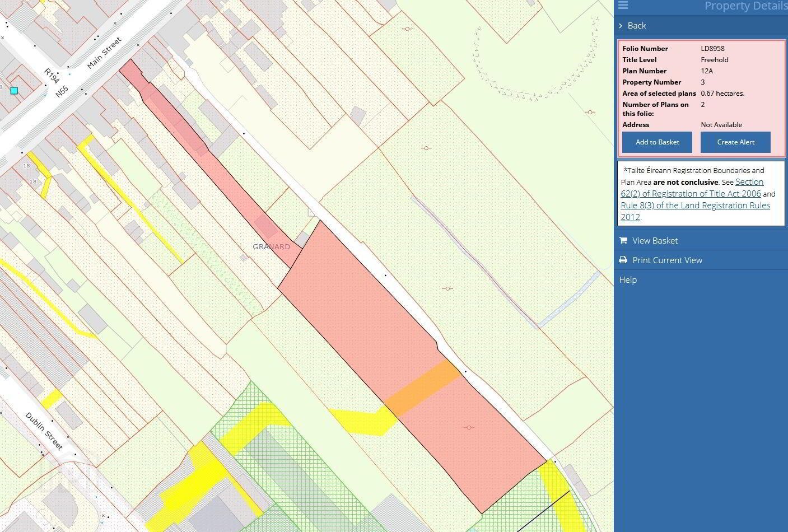Click the Property Details panel title
Viewport: 788px width, 532px height.
click(745, 6)
